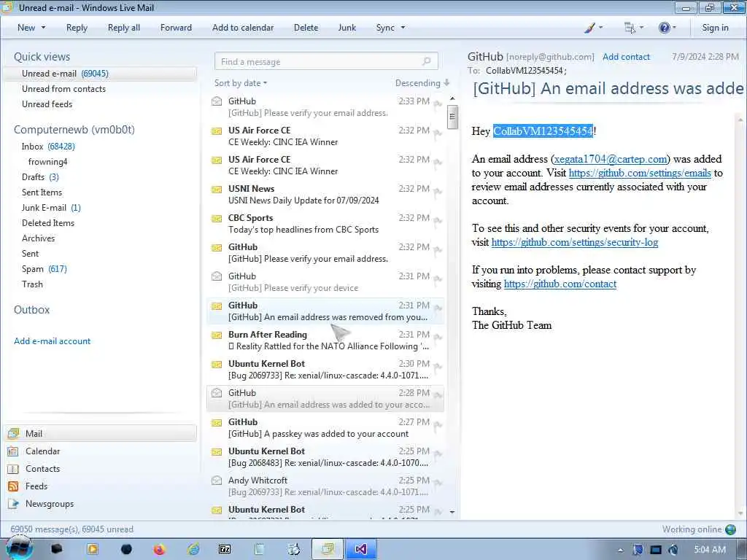
Task: Click Reply all in the toolbar
Action: click(124, 28)
